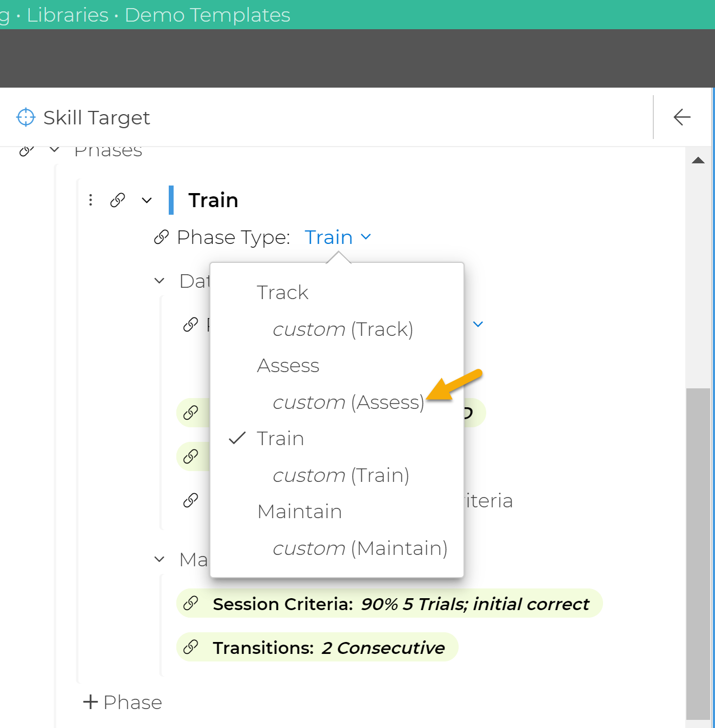
Task: Select the checked Train menu option
Action: [x=280, y=439]
